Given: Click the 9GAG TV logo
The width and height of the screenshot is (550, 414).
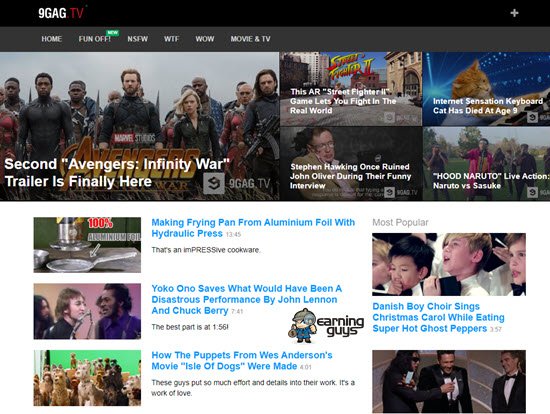Looking at the screenshot, I should tap(61, 13).
